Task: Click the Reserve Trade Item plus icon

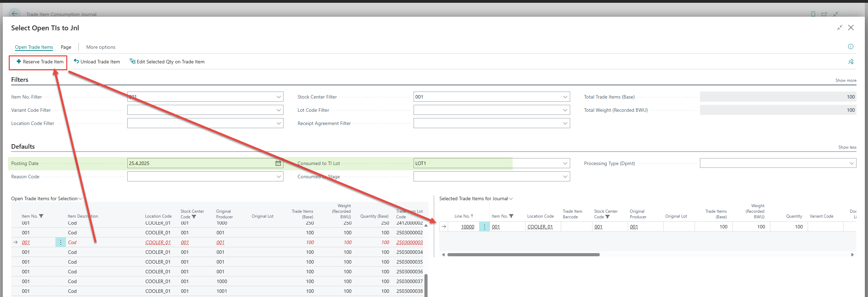Action: coord(19,62)
